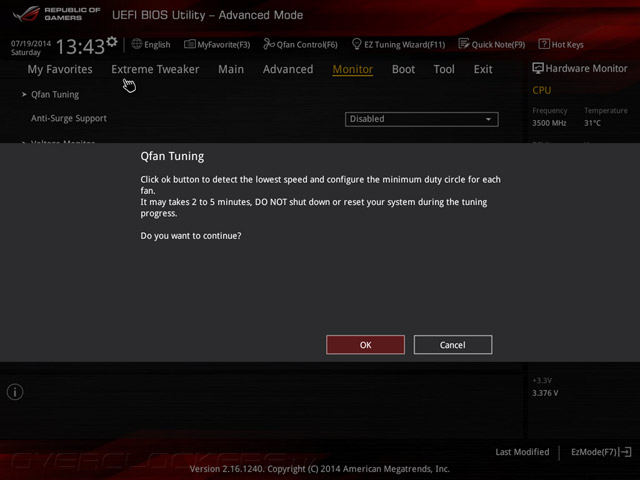Click the Qfan Control(F6) fan icon
The width and height of the screenshot is (640, 480).
pyautogui.click(x=269, y=44)
